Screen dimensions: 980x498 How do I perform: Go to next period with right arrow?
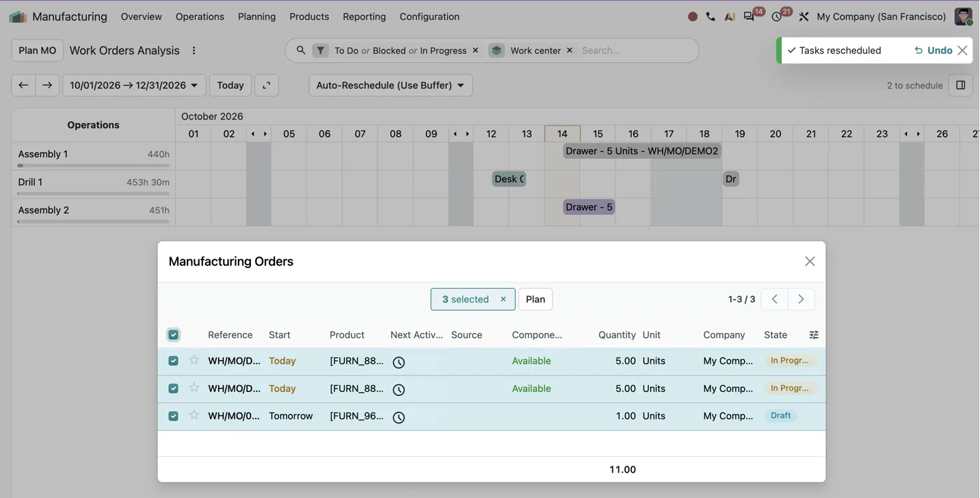(x=47, y=85)
